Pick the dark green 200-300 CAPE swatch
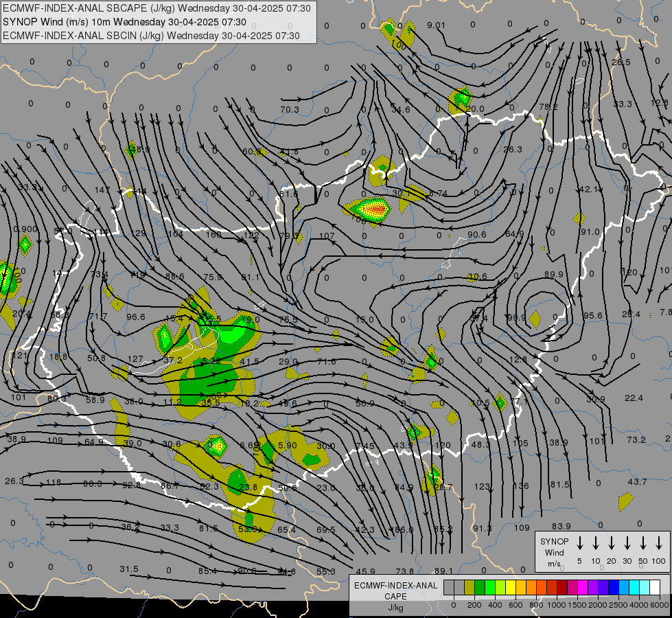This screenshot has width=672, height=618. 480,588
